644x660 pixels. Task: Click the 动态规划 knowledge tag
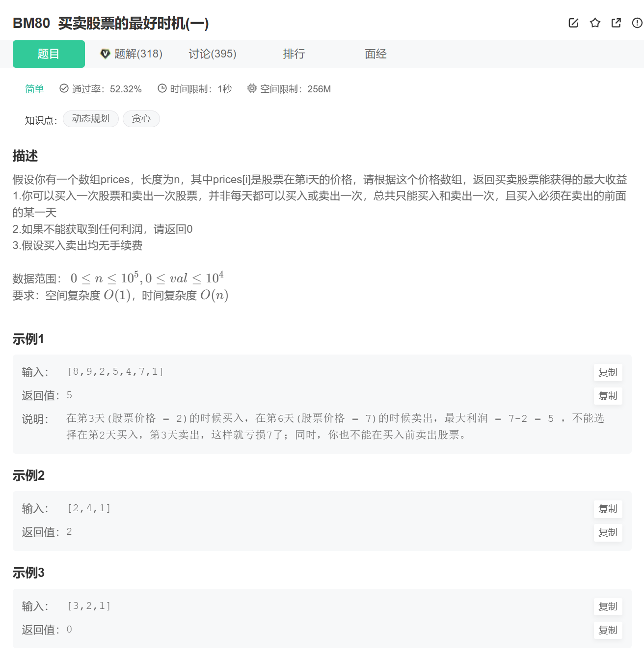click(x=91, y=119)
